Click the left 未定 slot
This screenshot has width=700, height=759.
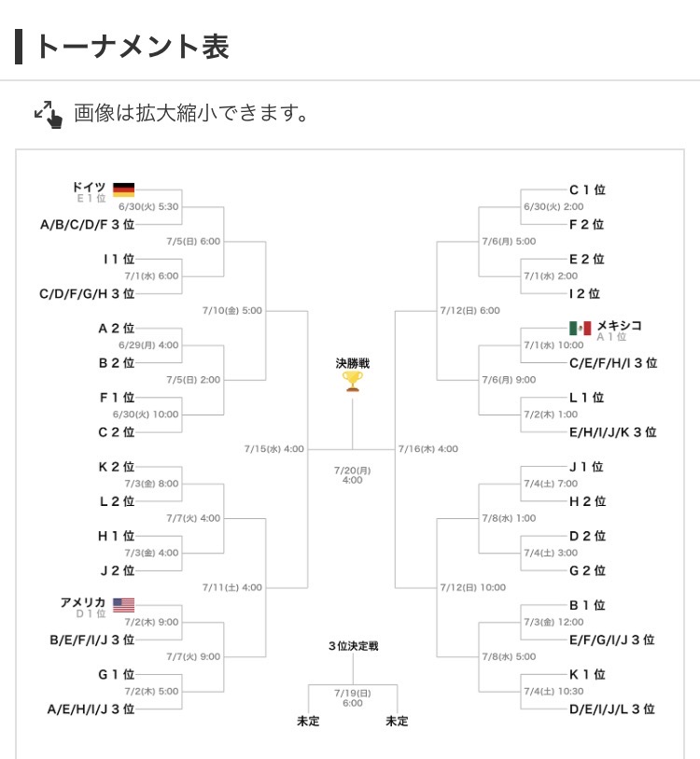pyautogui.click(x=308, y=721)
